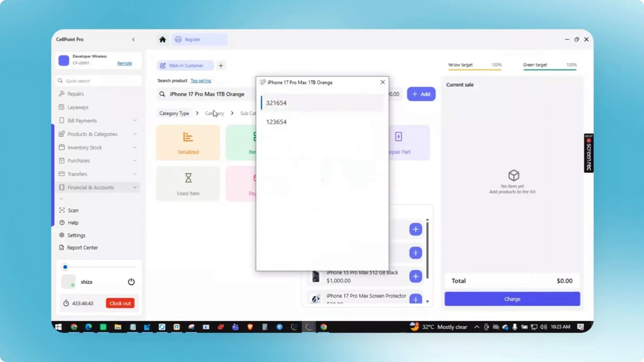This screenshot has height=362, width=644.
Task: Open Brave browser from the taskbar
Action: point(250,327)
